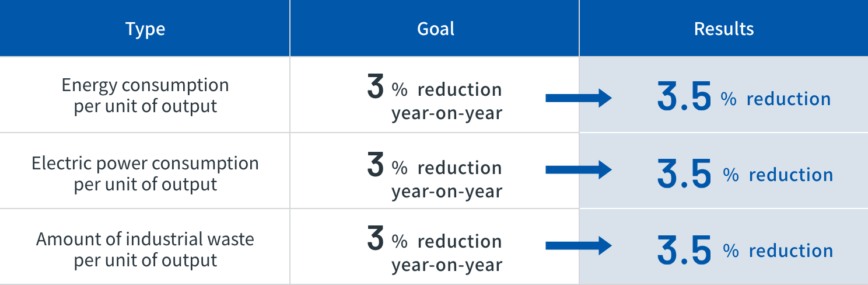Image resolution: width=868 pixels, height=285 pixels.
Task: Click the arrow in Electric power consumption row
Action: click(x=578, y=170)
